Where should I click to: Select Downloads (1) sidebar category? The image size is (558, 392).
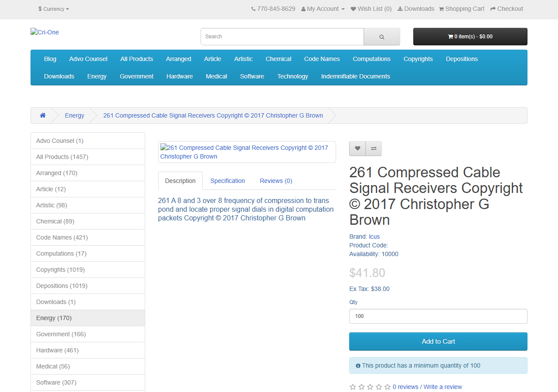88,302
